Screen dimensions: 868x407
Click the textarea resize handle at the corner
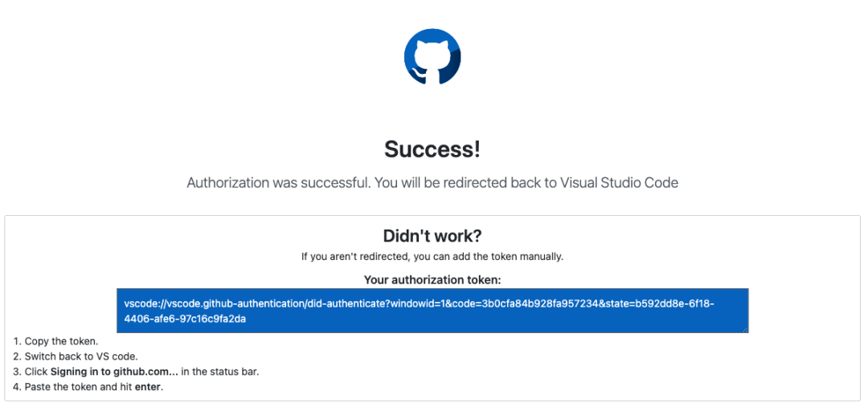click(x=744, y=330)
